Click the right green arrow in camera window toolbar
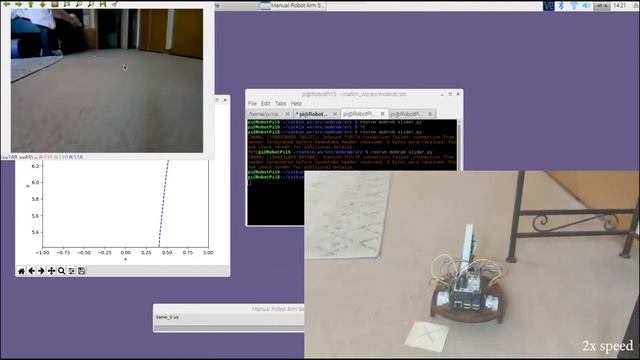 tap(19, 4)
